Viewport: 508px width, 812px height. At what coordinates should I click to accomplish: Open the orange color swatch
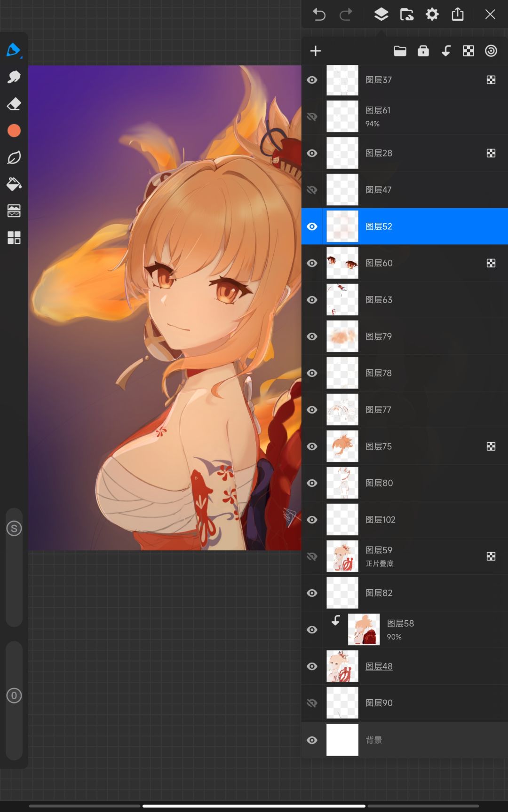coord(14,131)
